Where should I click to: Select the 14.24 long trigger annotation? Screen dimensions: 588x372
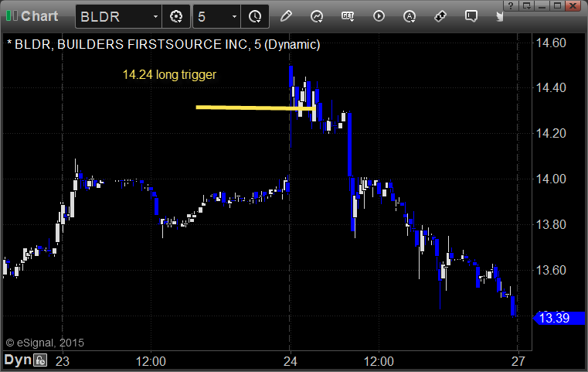pyautogui.click(x=169, y=74)
